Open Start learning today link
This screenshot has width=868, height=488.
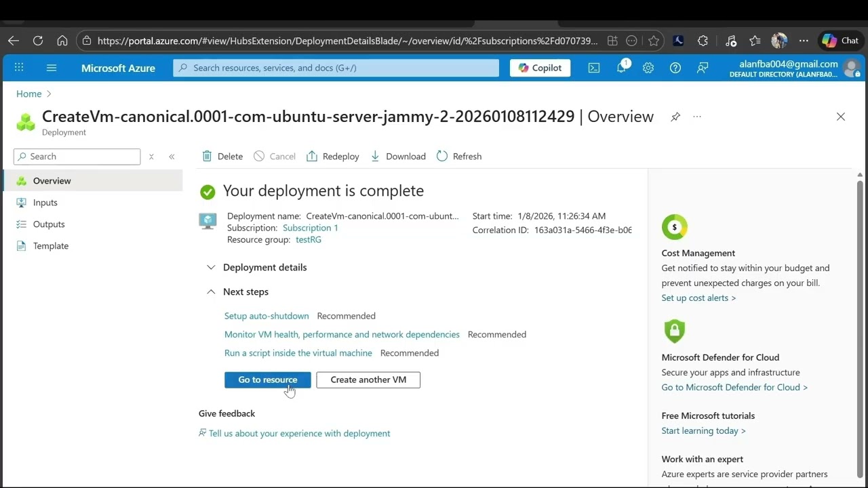[x=703, y=431]
